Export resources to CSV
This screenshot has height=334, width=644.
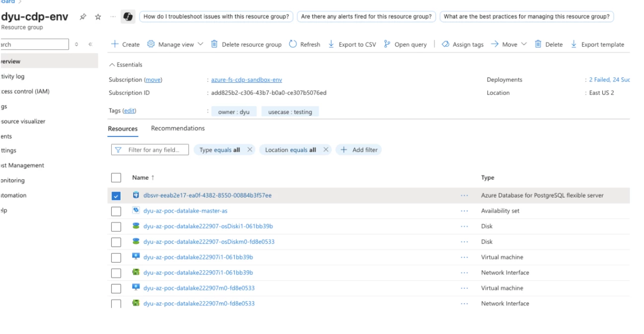click(352, 44)
